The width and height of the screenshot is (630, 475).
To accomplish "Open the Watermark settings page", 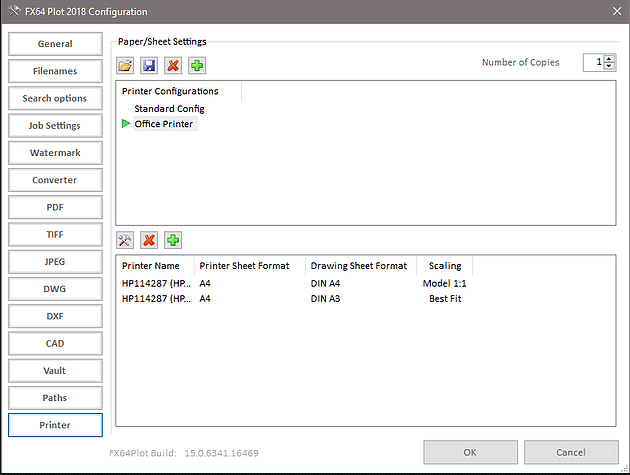I will (55, 153).
